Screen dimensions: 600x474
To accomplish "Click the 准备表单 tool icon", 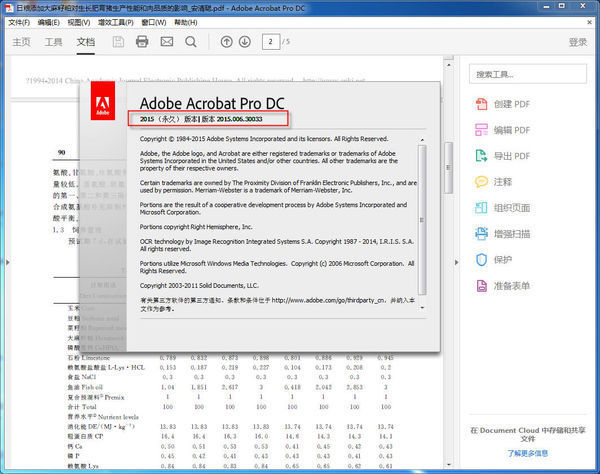I will tap(481, 286).
